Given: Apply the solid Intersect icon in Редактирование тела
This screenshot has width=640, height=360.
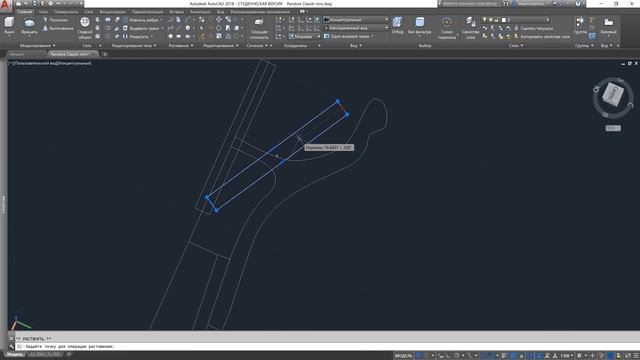Looking at the screenshot, I should pos(107,36).
